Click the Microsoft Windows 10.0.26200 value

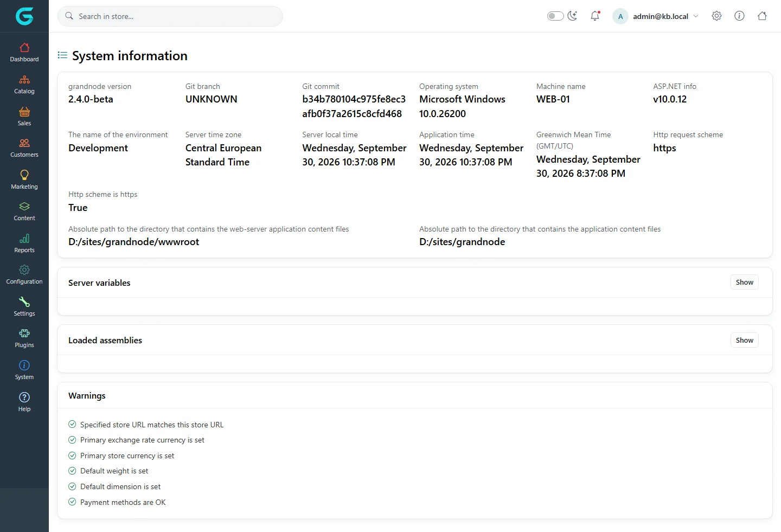pyautogui.click(x=462, y=106)
